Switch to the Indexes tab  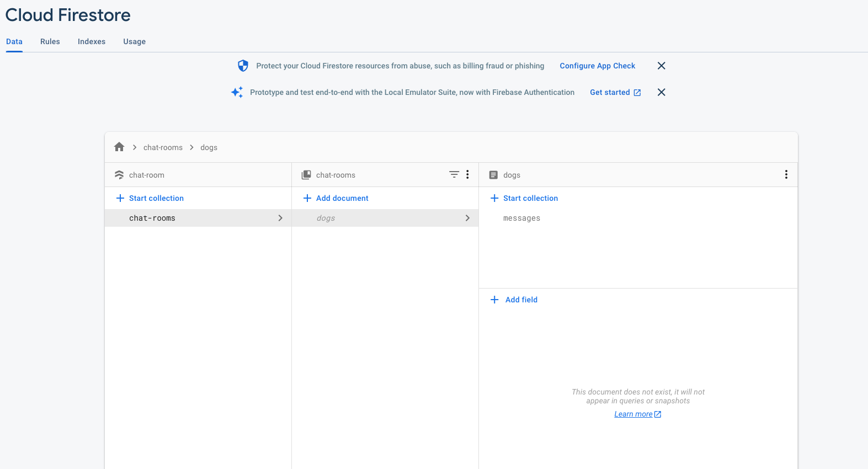click(92, 41)
